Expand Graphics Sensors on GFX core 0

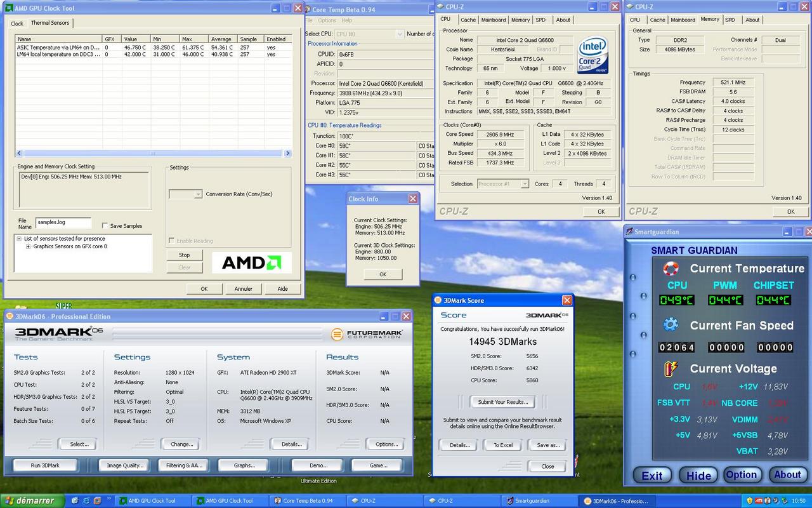coord(28,246)
